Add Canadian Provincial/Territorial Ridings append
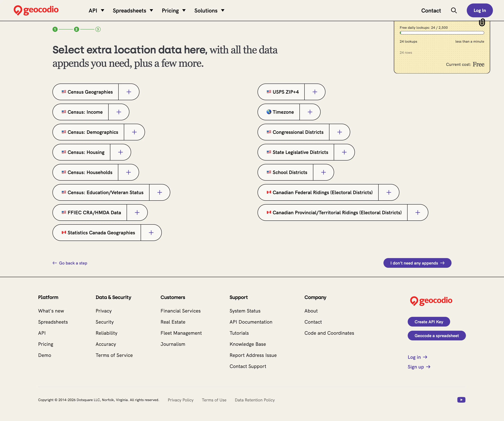Viewport: 504px width, 421px height. click(x=418, y=212)
